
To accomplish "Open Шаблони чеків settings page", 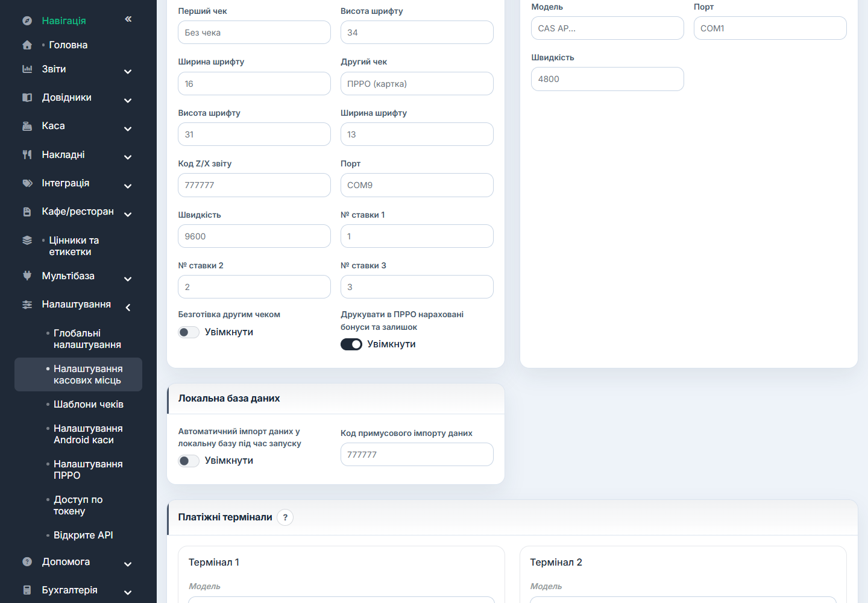I will [x=88, y=404].
